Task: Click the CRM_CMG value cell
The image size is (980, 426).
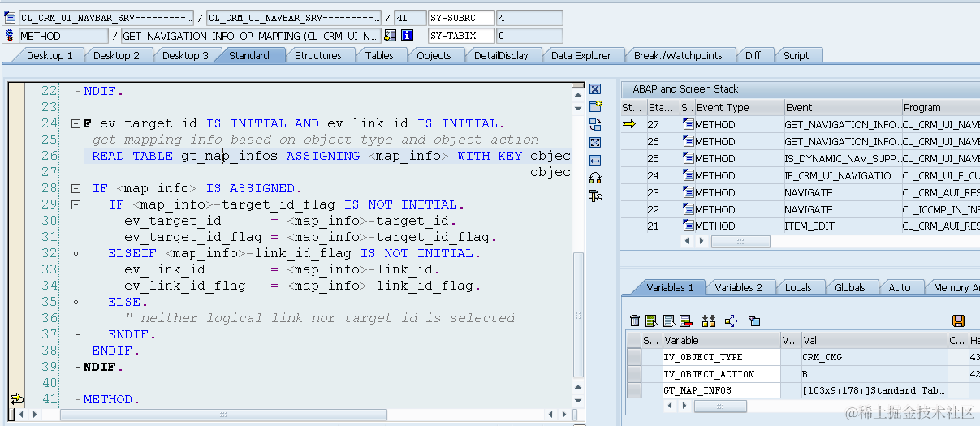Action: pos(873,357)
